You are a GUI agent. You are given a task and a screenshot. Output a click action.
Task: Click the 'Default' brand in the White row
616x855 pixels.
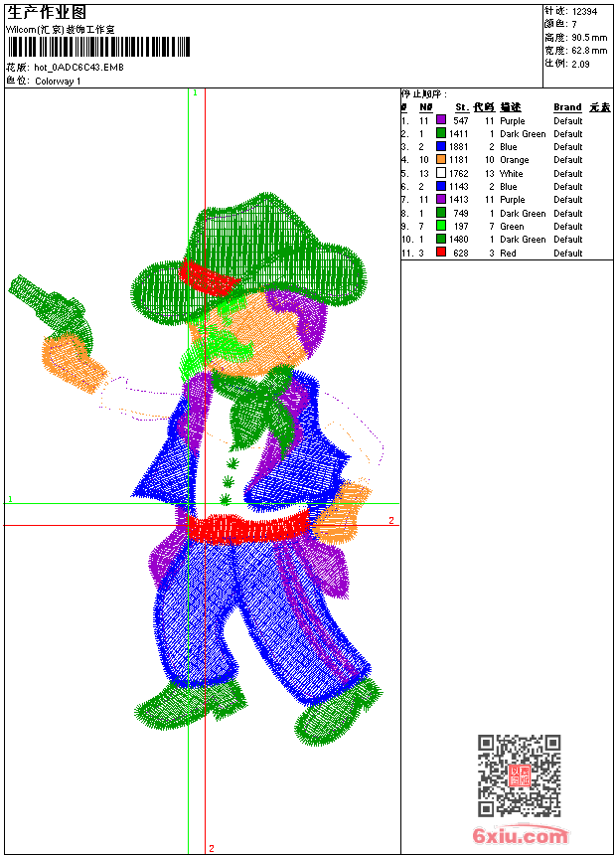(568, 173)
